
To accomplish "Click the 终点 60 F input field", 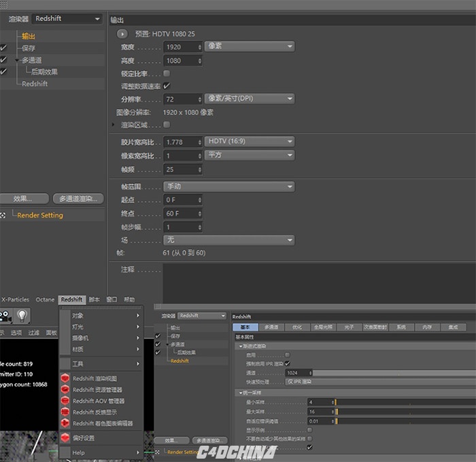I will coord(183,214).
